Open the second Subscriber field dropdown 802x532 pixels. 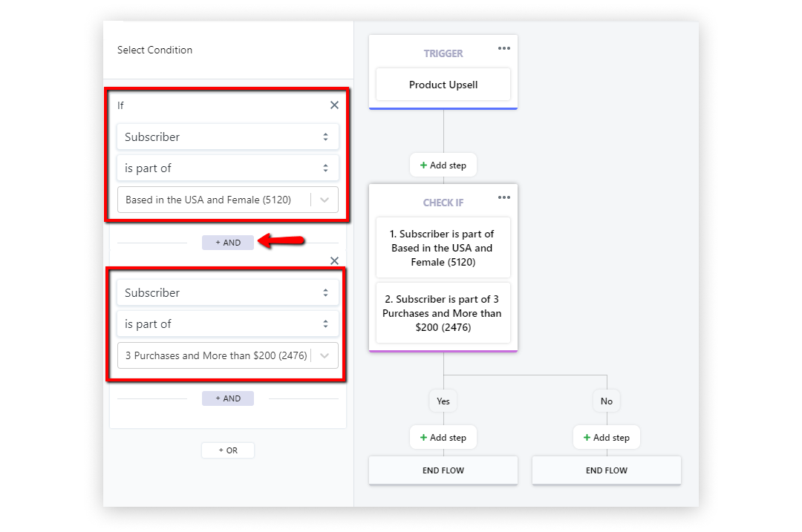(x=227, y=292)
